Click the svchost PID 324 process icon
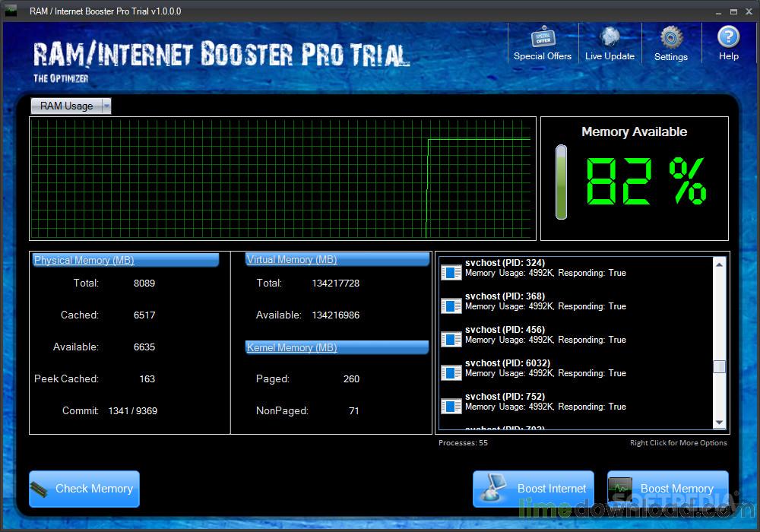Viewport: 760px width, 532px height. click(451, 273)
